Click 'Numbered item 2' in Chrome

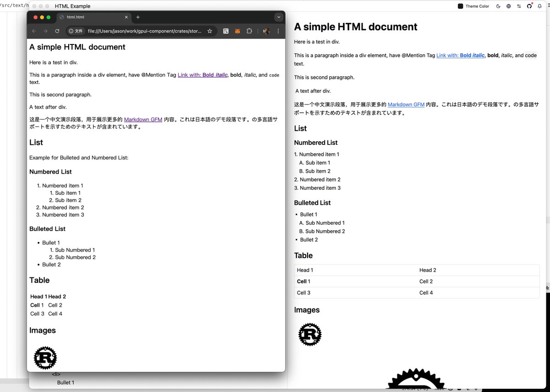click(63, 208)
